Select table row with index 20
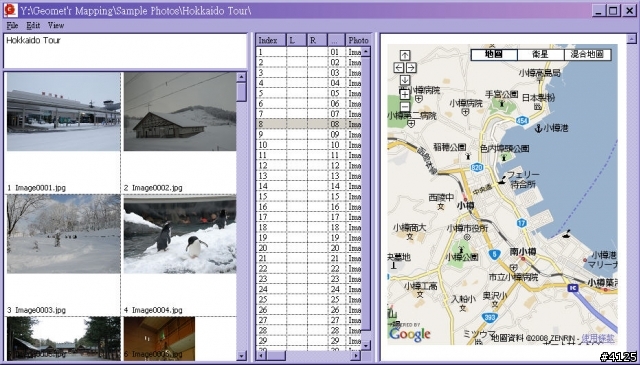The height and width of the screenshot is (365, 640). point(309,248)
